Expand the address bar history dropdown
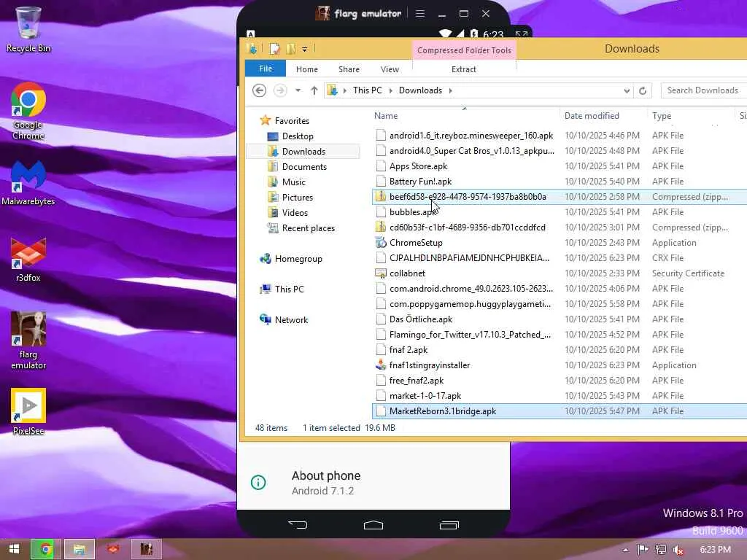Screen dimensions: 747x560 coord(627,90)
